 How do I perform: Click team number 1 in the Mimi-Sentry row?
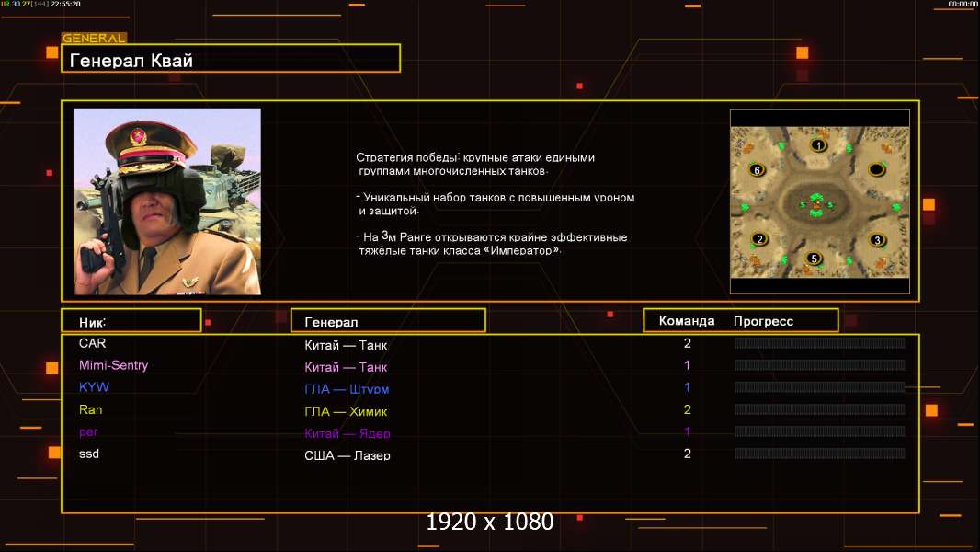687,365
